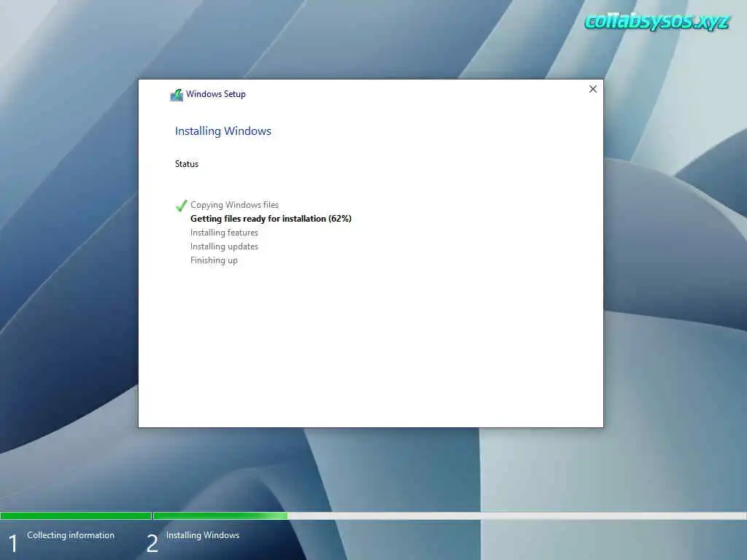Click step 1 'Collecting information' label

point(71,535)
